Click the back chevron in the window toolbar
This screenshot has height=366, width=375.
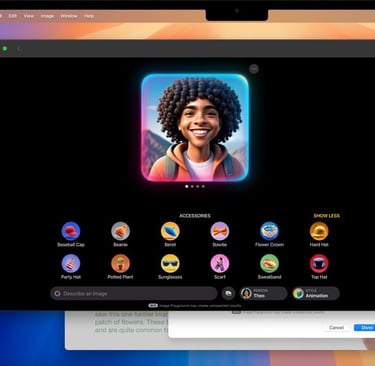click(x=19, y=49)
